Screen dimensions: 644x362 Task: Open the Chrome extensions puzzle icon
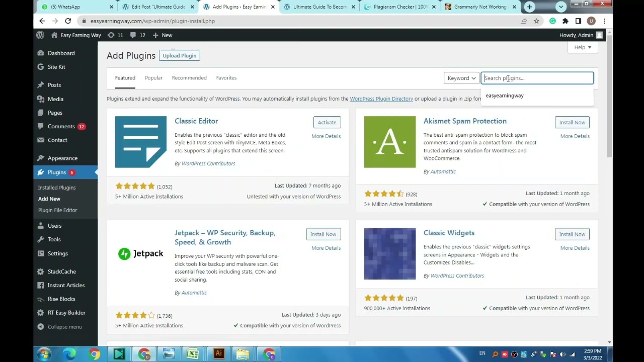pyautogui.click(x=566, y=21)
